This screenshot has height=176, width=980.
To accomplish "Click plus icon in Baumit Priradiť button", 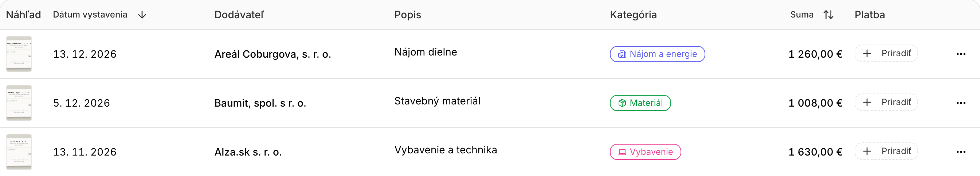I will point(867,102).
